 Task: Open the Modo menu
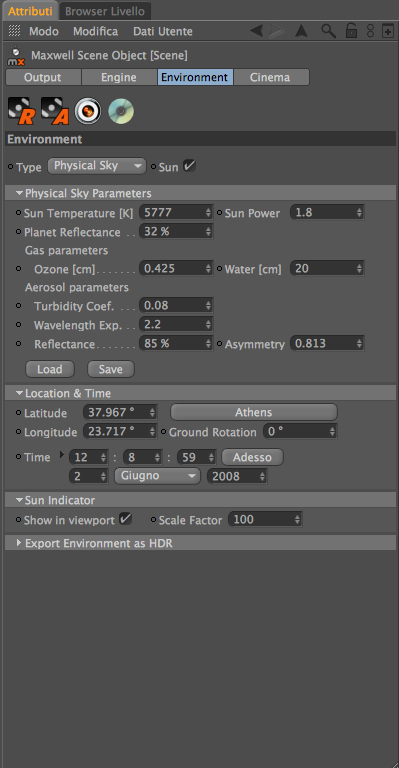pyautogui.click(x=44, y=31)
